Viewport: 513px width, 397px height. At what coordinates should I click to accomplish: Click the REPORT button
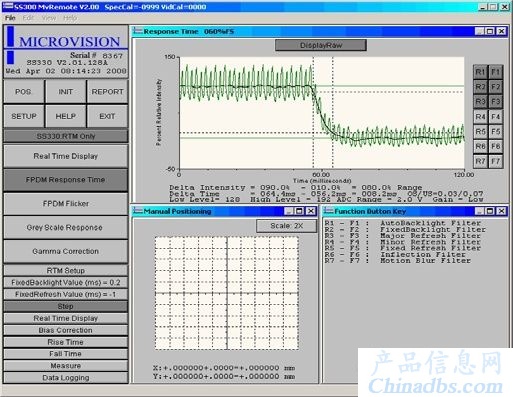(x=107, y=92)
